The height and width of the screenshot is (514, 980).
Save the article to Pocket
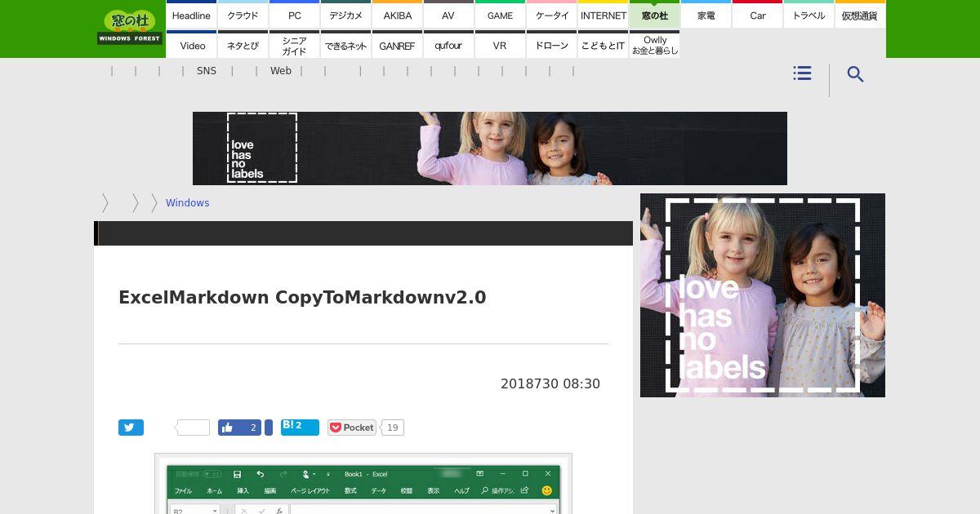[x=352, y=428]
